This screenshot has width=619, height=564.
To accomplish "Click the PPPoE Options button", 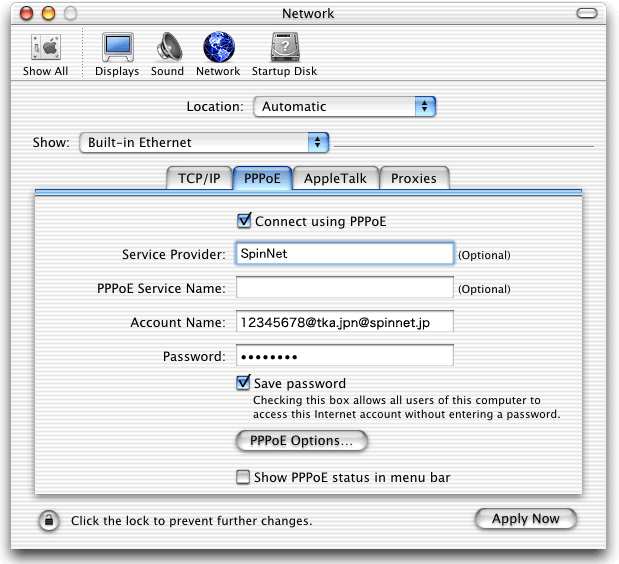I will pyautogui.click(x=302, y=440).
